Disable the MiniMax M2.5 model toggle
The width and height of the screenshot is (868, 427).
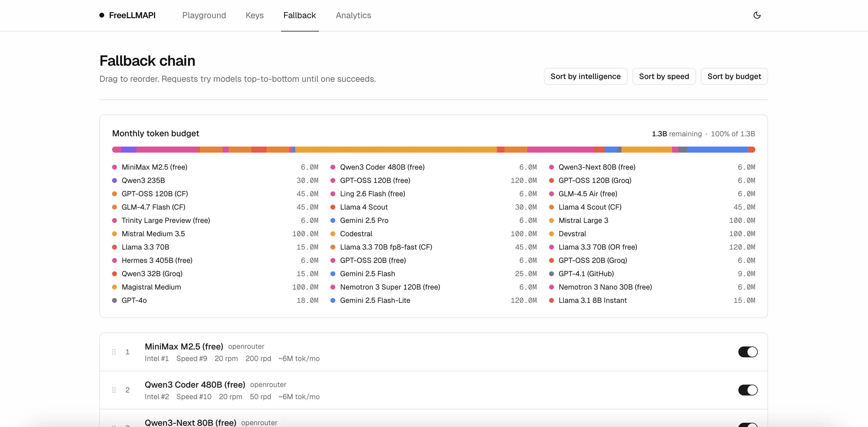pos(748,352)
